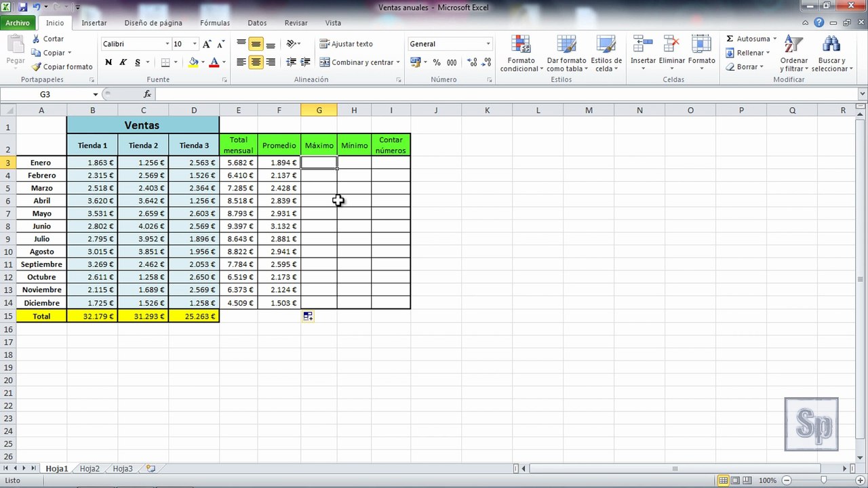Toggle middle vertical alignment
This screenshot has height=488, width=868.
pos(256,44)
